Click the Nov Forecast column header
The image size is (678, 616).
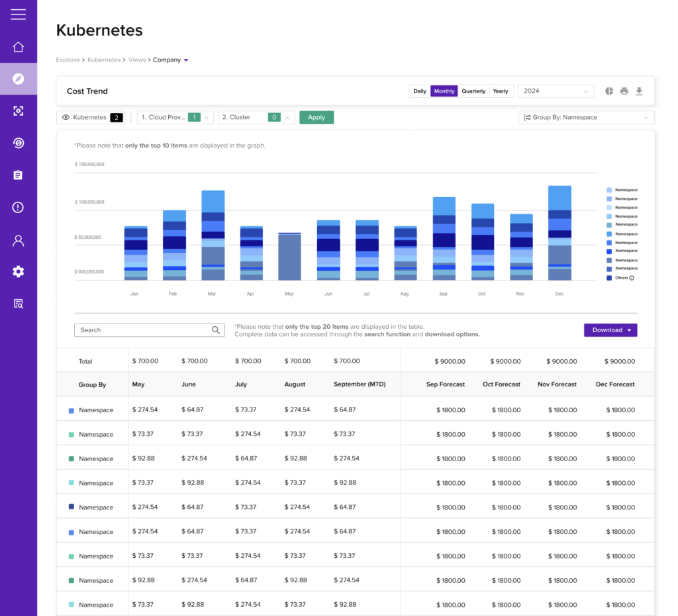click(557, 384)
